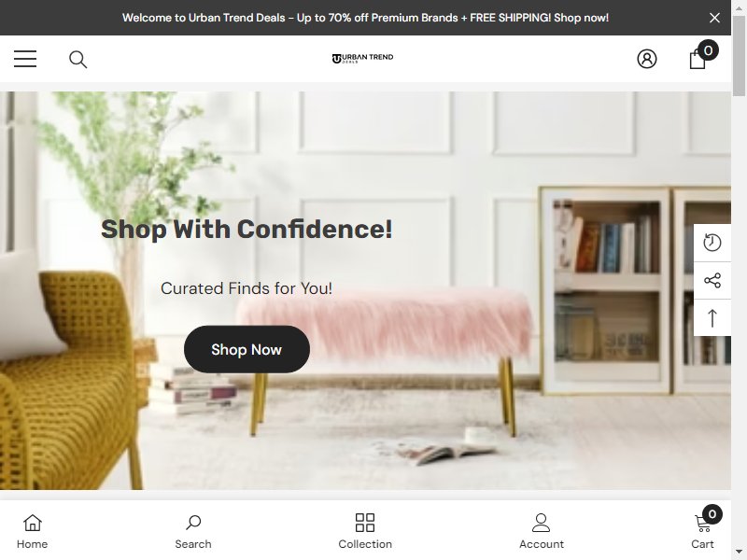Open Account in bottom navigation bar

542,531
